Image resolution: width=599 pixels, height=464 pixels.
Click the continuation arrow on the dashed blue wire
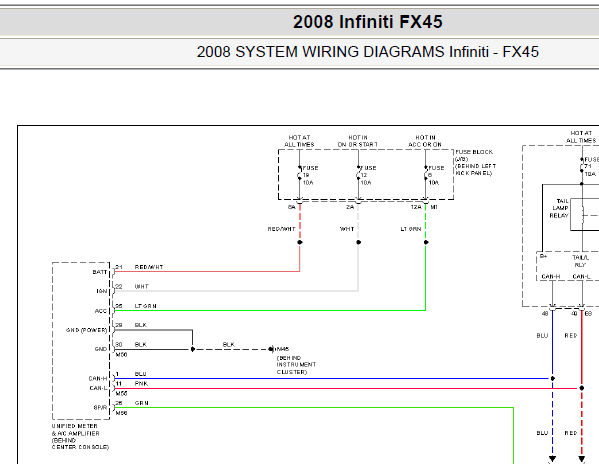[x=552, y=459]
